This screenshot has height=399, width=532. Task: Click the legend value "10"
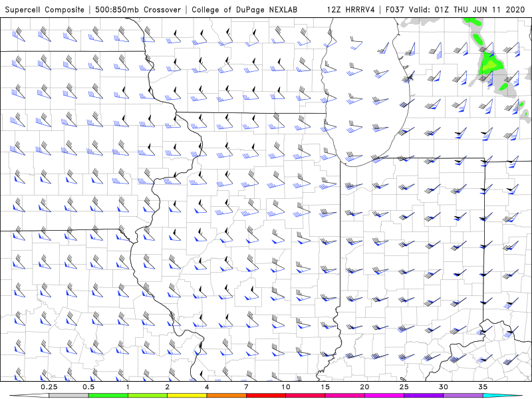click(286, 387)
